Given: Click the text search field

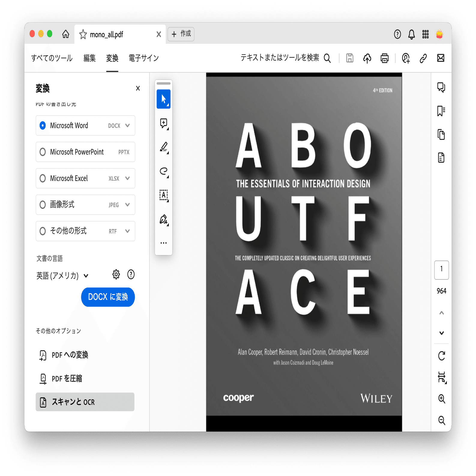Looking at the screenshot, I should click(280, 58).
